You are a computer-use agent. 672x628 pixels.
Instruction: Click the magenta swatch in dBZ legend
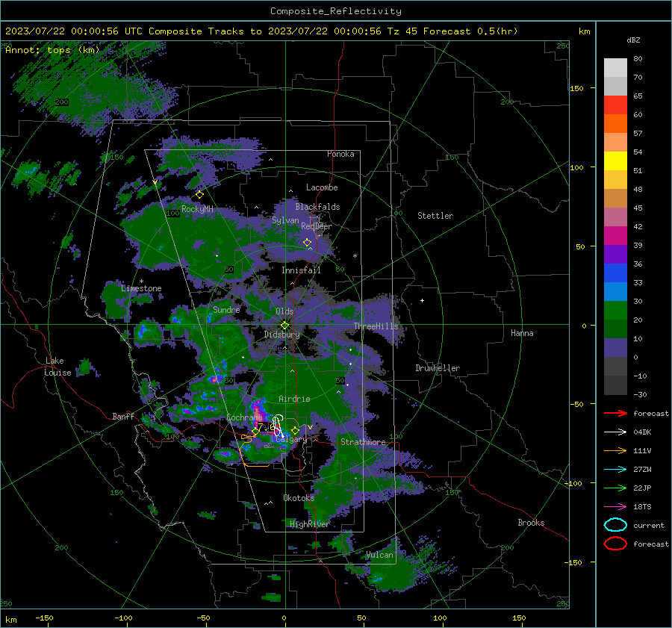pos(615,235)
